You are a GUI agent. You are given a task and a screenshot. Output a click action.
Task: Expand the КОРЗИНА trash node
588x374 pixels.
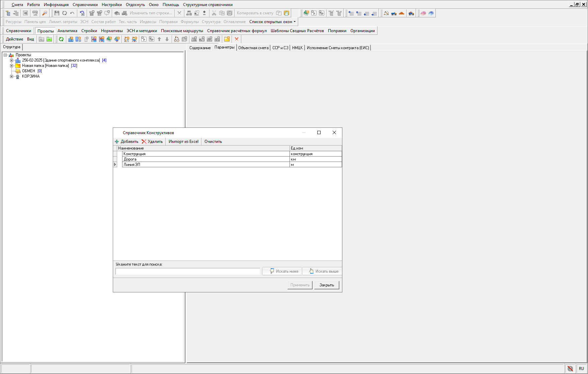[11, 76]
